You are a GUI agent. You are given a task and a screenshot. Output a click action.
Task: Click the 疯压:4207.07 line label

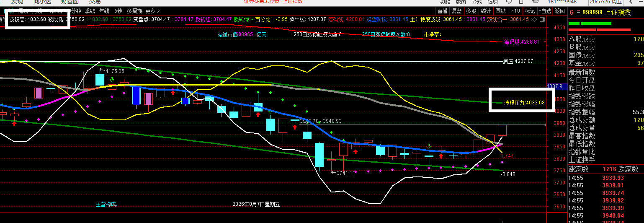pyautogui.click(x=518, y=61)
